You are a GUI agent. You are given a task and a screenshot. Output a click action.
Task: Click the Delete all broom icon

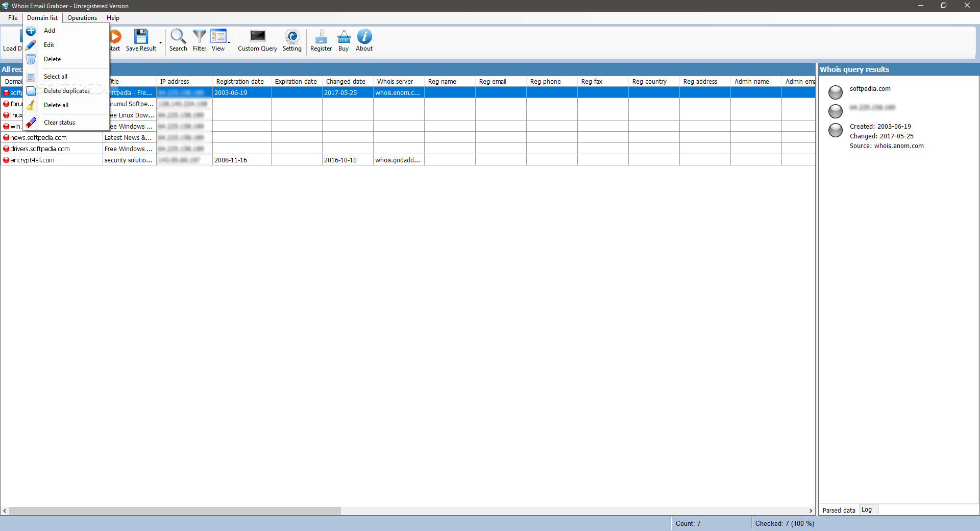31,105
